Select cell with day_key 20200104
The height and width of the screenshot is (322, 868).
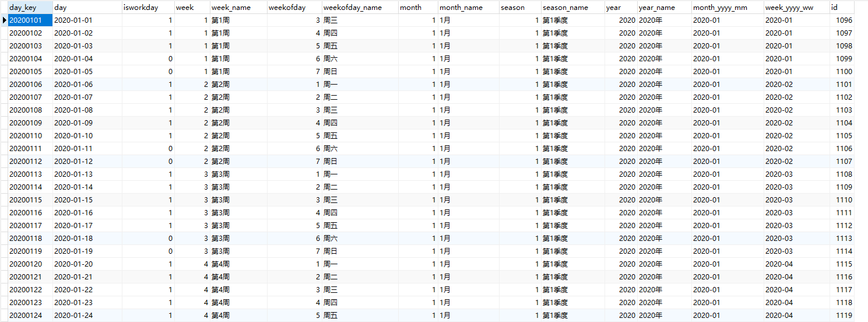30,59
